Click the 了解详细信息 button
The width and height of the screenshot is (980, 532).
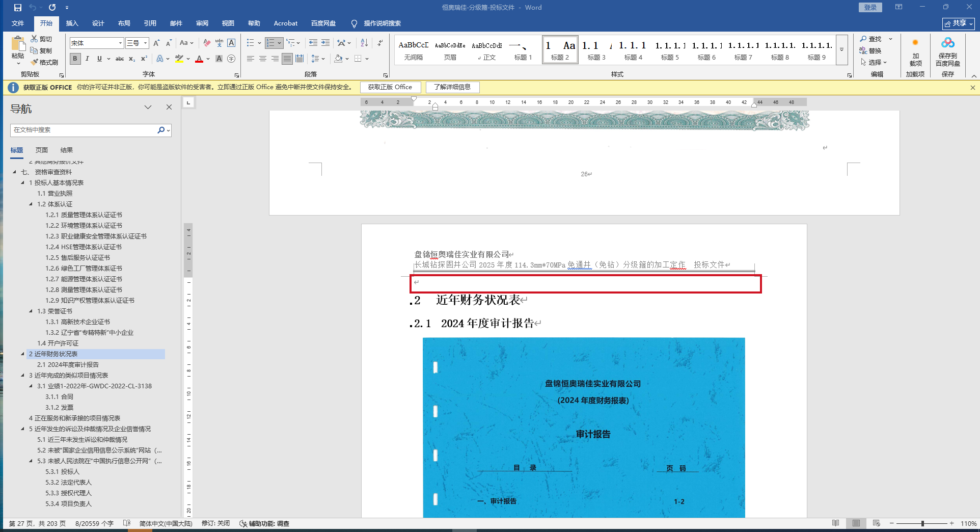452,87
